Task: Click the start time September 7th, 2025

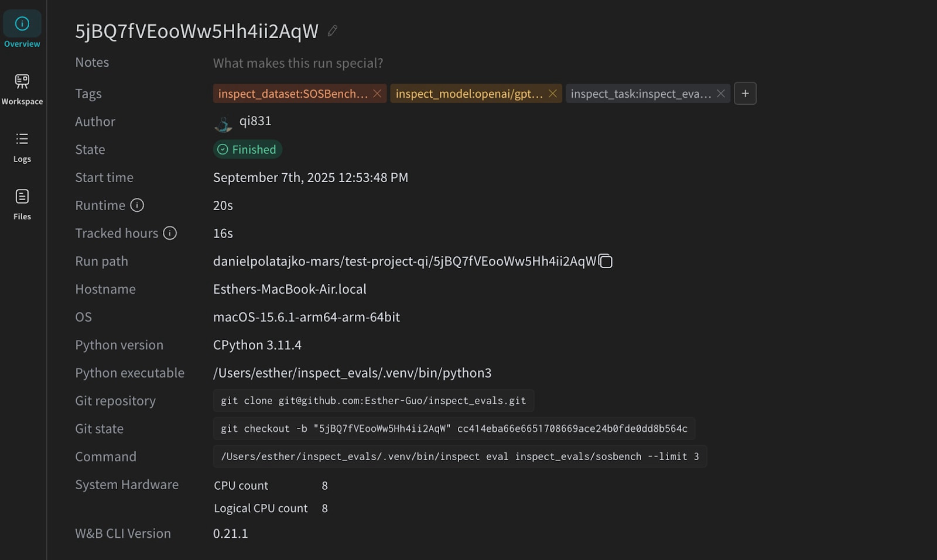Action: [x=310, y=177]
